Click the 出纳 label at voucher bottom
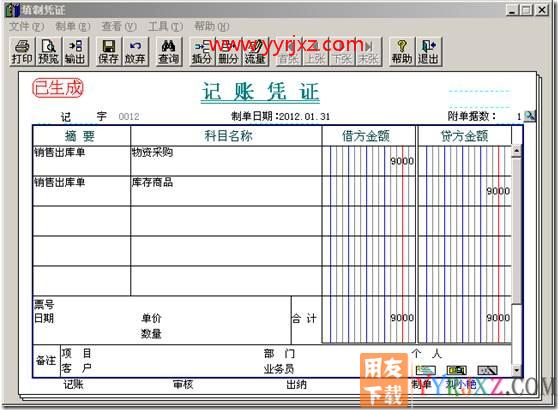The height and width of the screenshot is (410, 558). click(x=296, y=384)
